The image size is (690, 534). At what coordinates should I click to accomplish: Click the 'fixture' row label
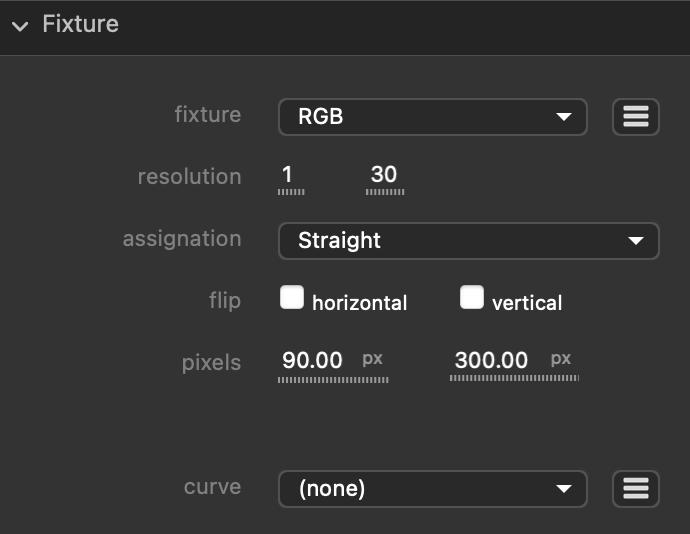pos(207,115)
